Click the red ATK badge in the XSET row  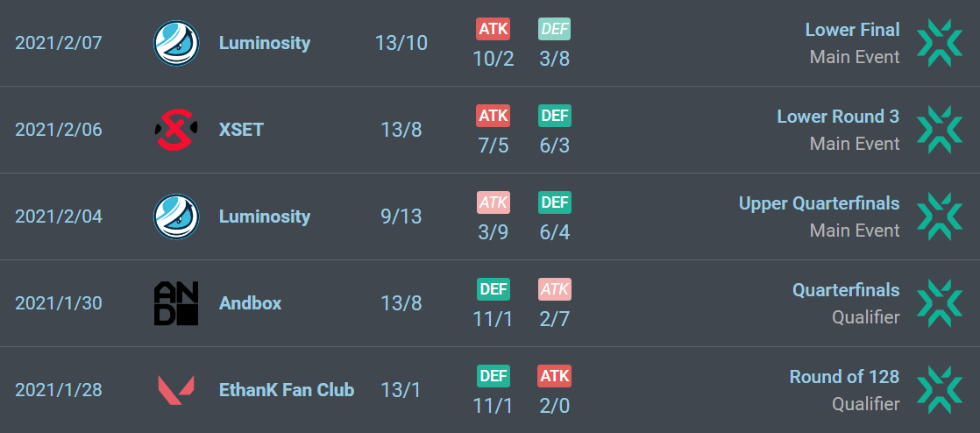click(494, 116)
